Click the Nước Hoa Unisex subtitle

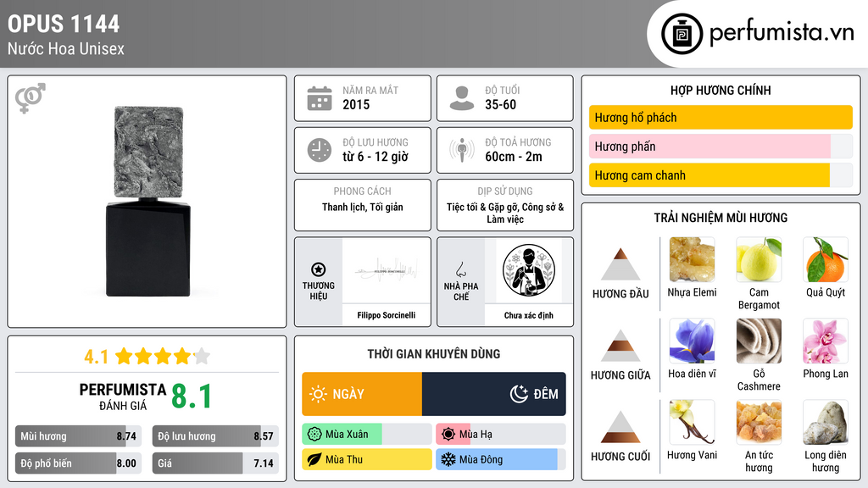pos(66,48)
